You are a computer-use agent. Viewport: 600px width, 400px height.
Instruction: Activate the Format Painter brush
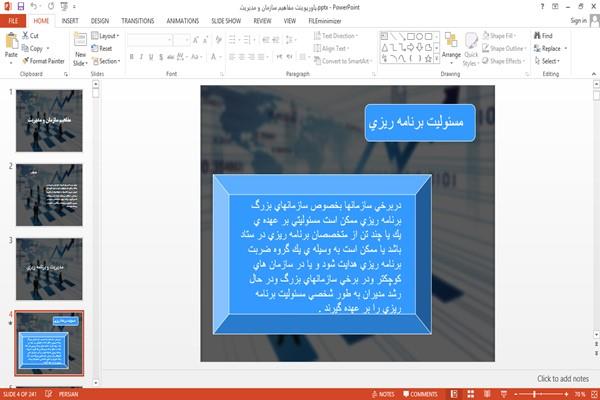(x=26, y=61)
